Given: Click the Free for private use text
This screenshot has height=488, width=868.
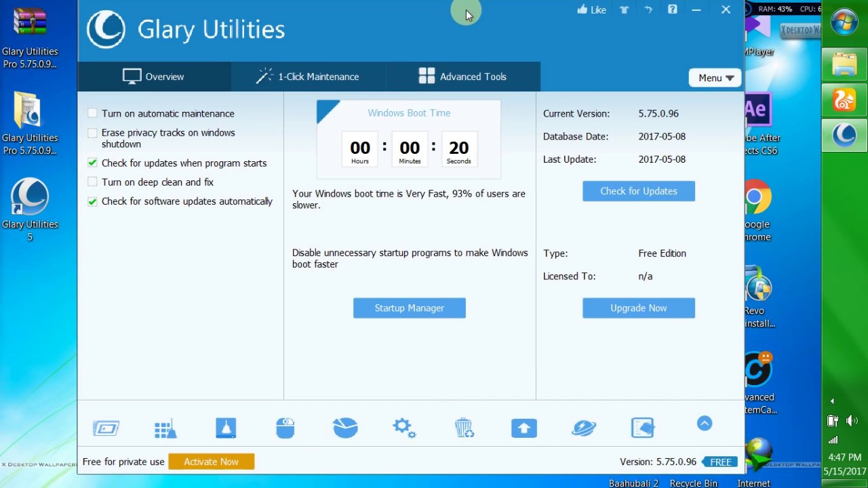Looking at the screenshot, I should (x=123, y=462).
